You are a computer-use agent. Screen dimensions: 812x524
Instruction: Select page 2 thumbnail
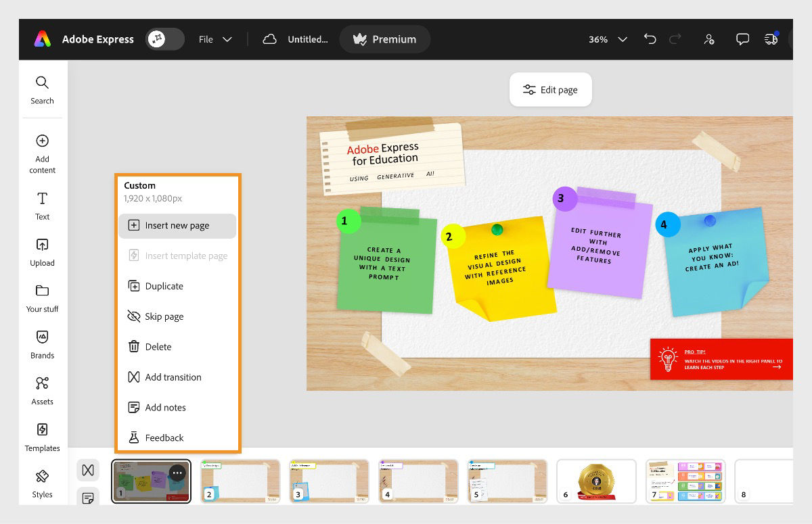pyautogui.click(x=240, y=481)
